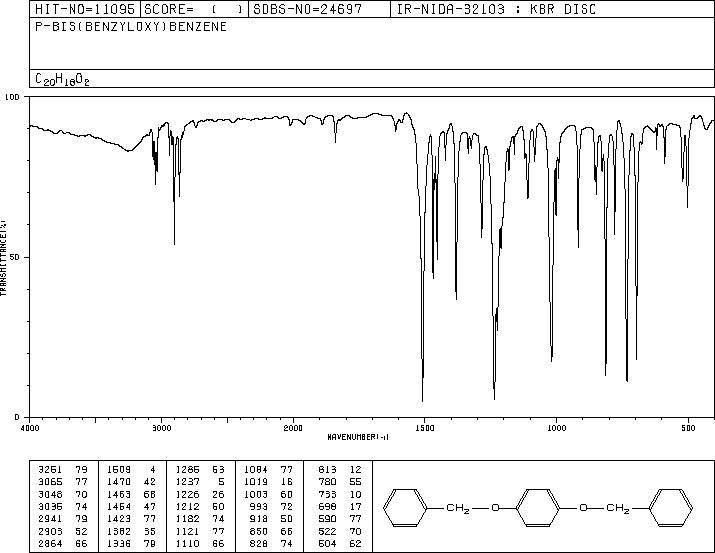Click the 50 transmittance axis label
The image size is (715, 553).
point(15,257)
